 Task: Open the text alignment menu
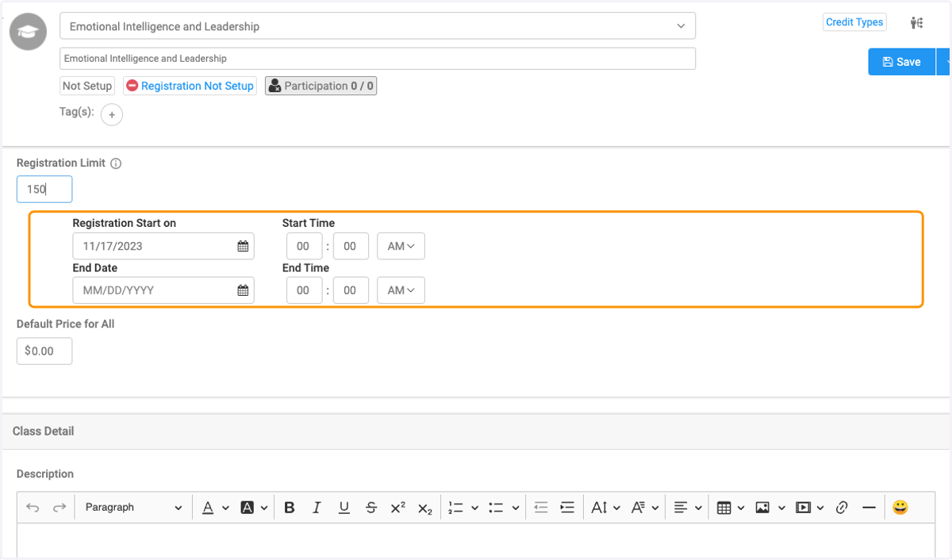click(x=688, y=508)
